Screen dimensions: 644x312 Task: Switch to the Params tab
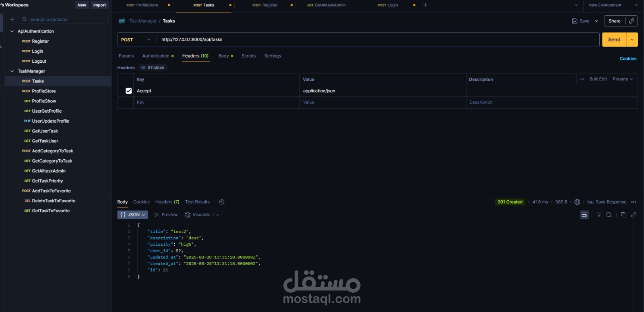pyautogui.click(x=126, y=56)
